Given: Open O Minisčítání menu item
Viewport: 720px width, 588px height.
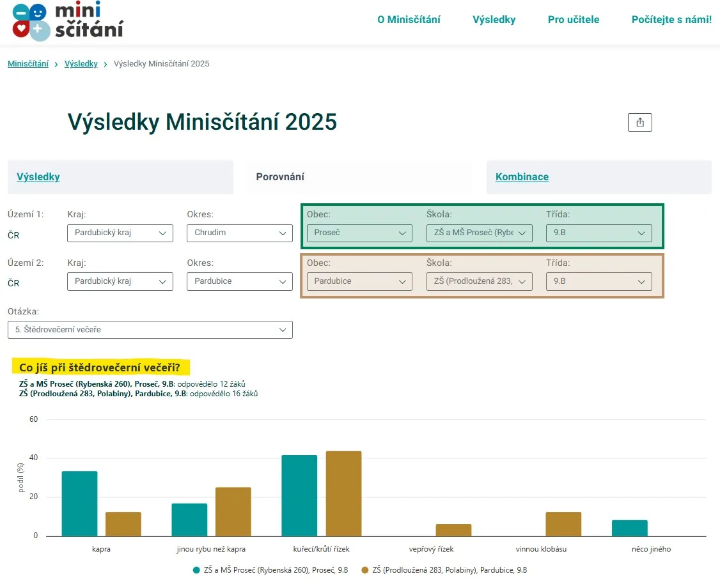Looking at the screenshot, I should coord(409,20).
